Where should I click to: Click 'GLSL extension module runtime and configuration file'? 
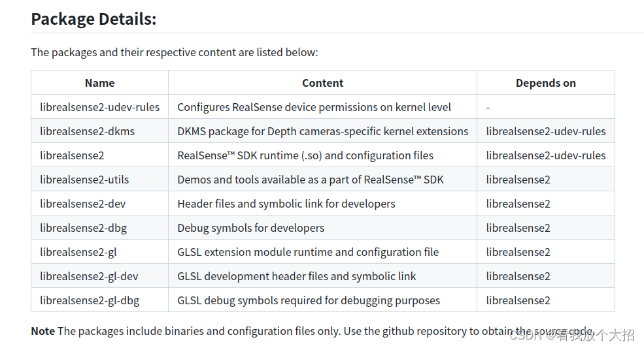(308, 253)
